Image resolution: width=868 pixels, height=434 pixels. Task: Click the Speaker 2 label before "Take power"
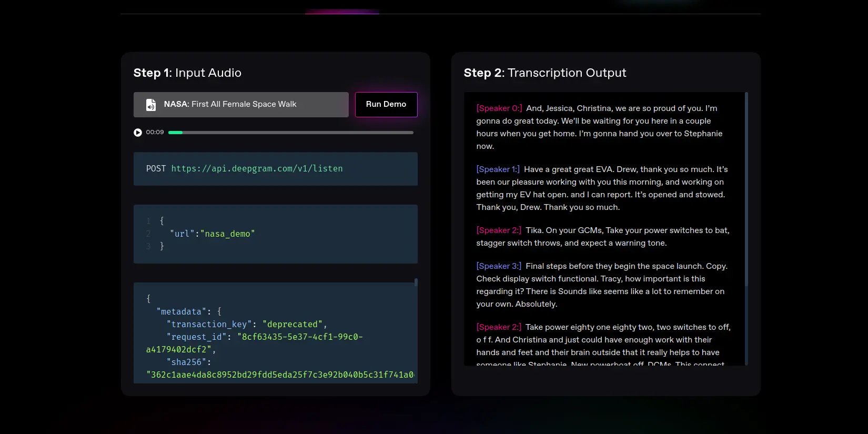[499, 327]
